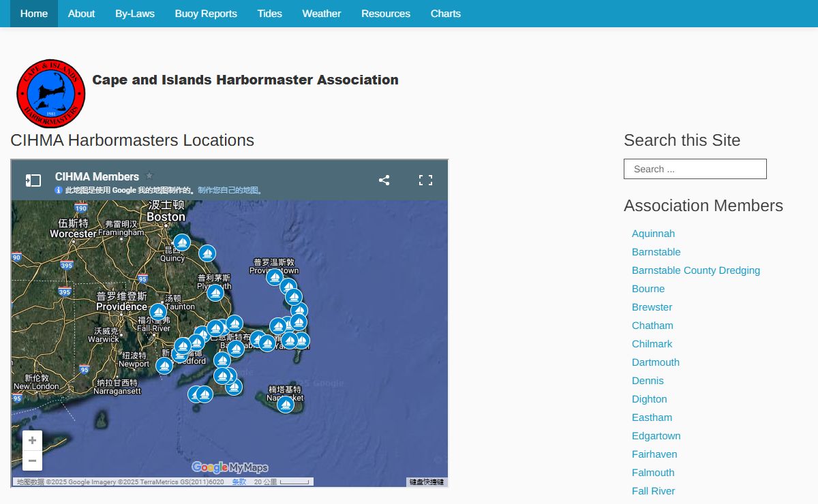The width and height of the screenshot is (818, 504).
Task: Star the CIHMA Members map
Action: coord(149,176)
